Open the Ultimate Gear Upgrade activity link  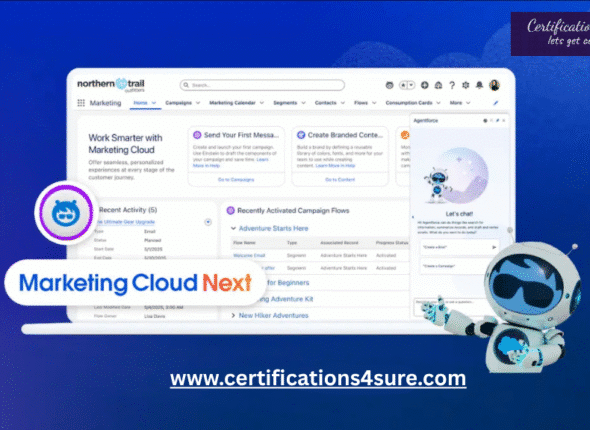click(x=125, y=222)
